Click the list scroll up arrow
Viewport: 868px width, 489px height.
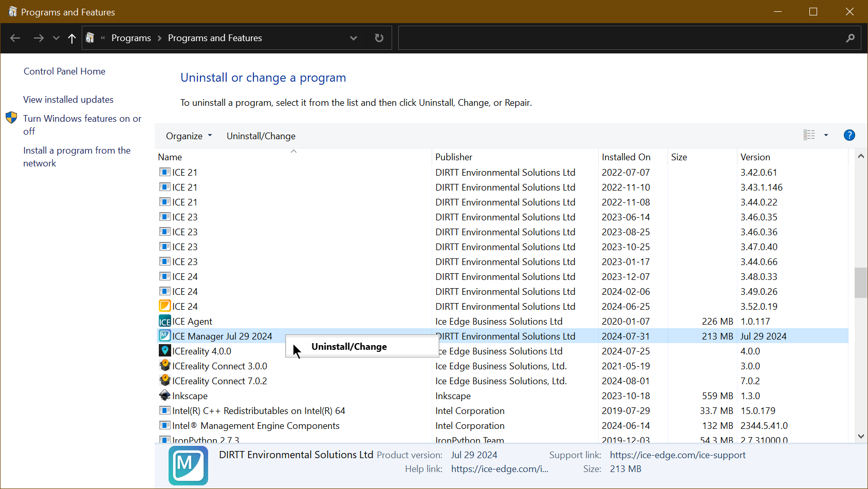[x=861, y=156]
